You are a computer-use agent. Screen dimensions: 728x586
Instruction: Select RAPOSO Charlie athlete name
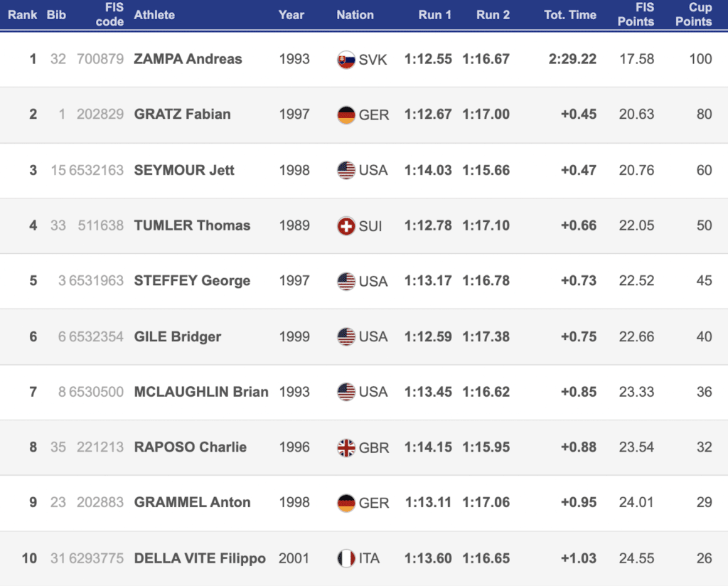190,447
